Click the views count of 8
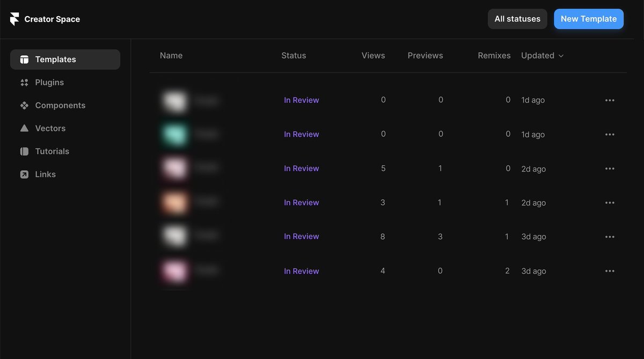 point(383,237)
